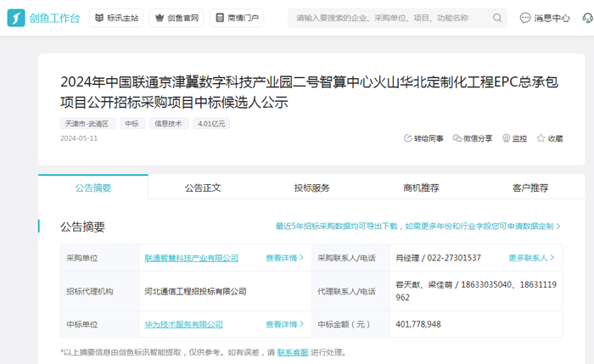Screen dimensions: 594x364
Task: Open the 联通智算科技产业有限公司 link
Action: [x=191, y=258]
